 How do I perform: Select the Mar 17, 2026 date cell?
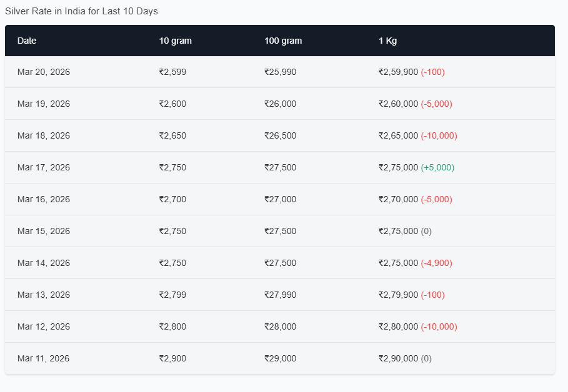(44, 167)
